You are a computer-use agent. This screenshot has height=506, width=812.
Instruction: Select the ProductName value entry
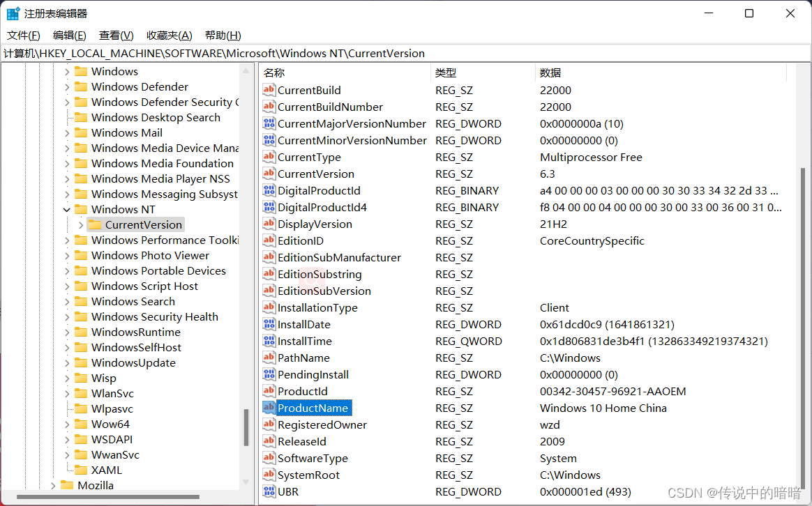point(314,408)
